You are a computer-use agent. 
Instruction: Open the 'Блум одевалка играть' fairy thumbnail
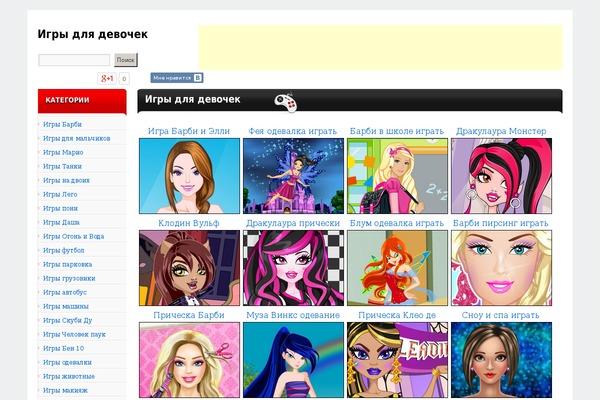[x=398, y=268]
